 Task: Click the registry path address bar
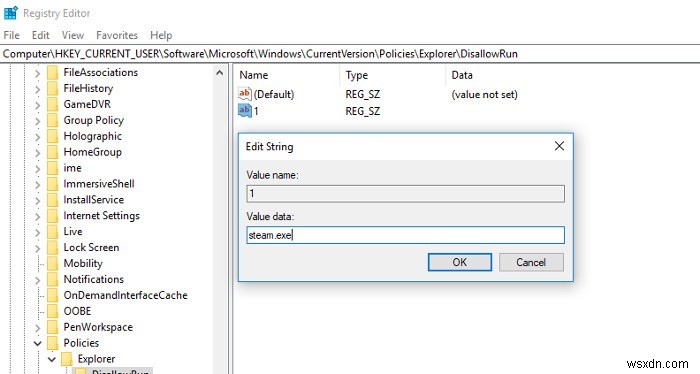click(350, 54)
